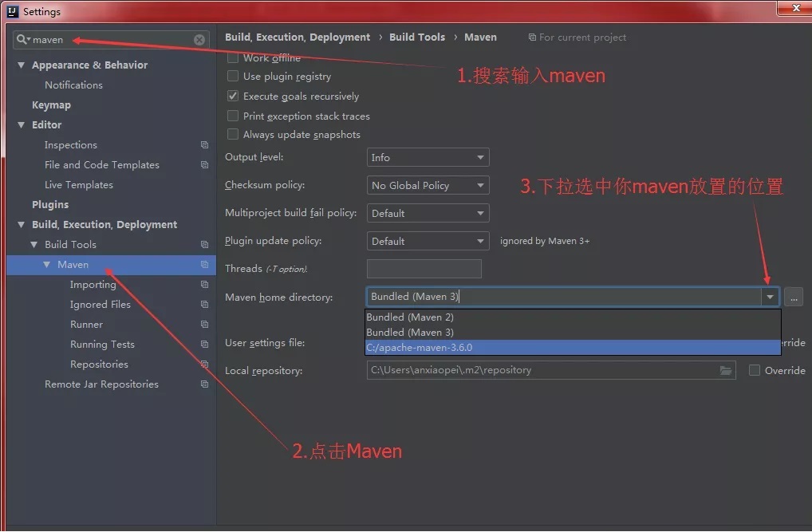The height and width of the screenshot is (532, 812).
Task: Select Bundled (Maven 3) list option
Action: coord(573,333)
